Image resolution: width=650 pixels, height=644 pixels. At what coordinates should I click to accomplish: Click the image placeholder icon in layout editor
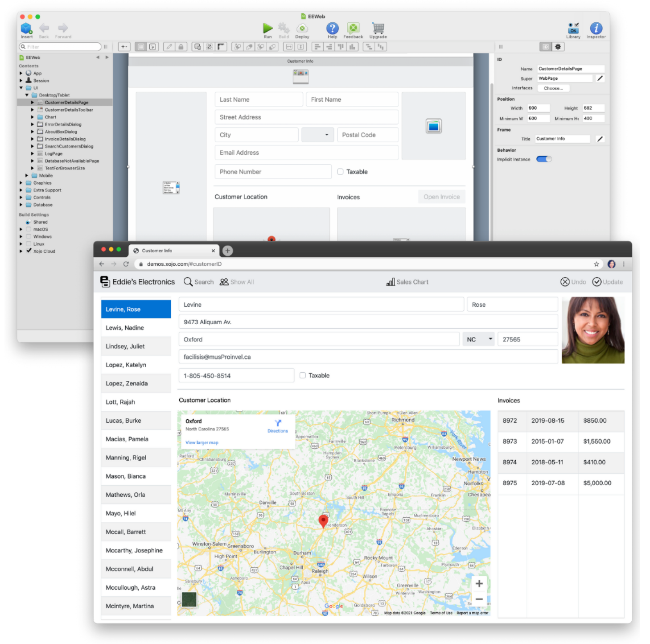[x=434, y=126]
